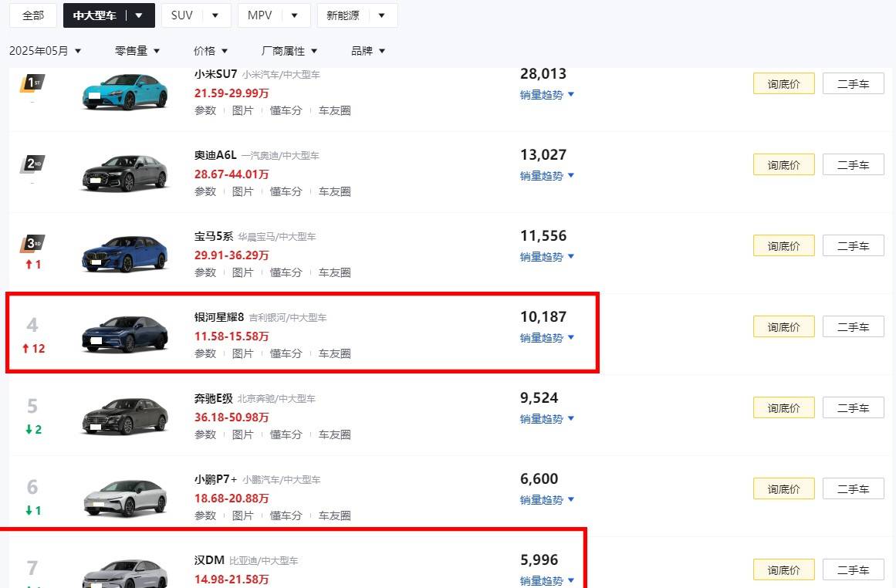Viewport: 896px width, 588px height.
Task: Open 懂车分 link for 小鹏P7+
Action: (x=286, y=515)
